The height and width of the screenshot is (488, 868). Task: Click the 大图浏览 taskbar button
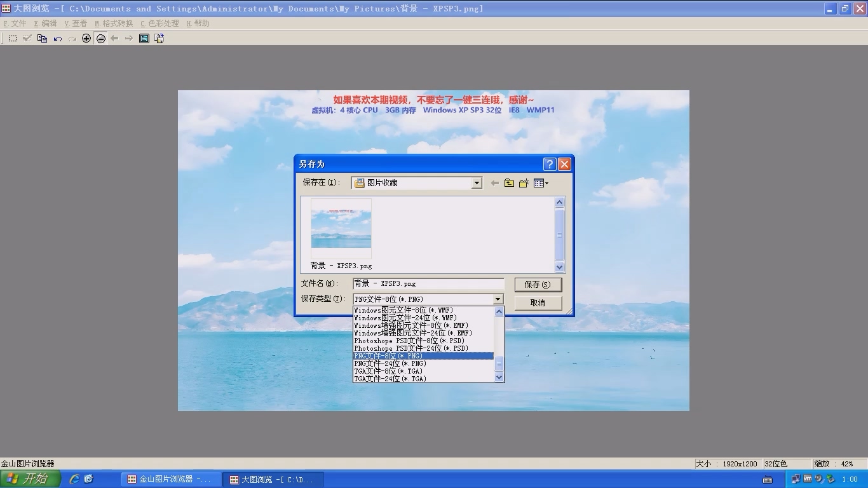[274, 479]
